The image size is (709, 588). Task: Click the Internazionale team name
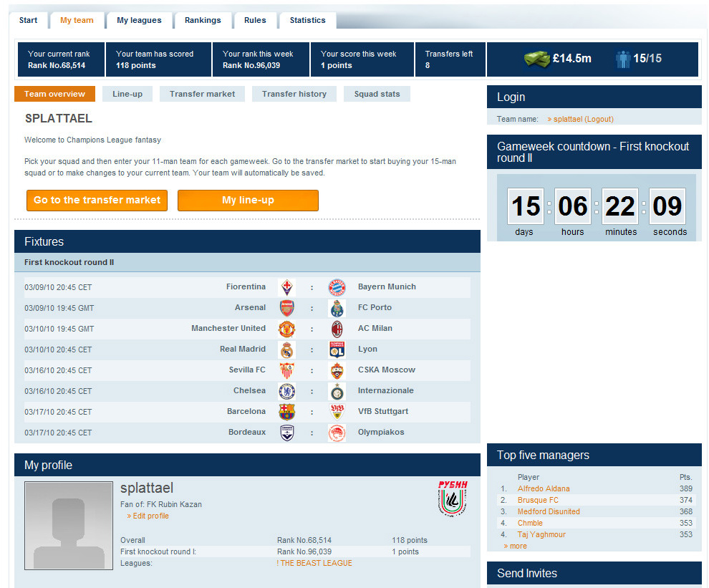click(x=386, y=391)
